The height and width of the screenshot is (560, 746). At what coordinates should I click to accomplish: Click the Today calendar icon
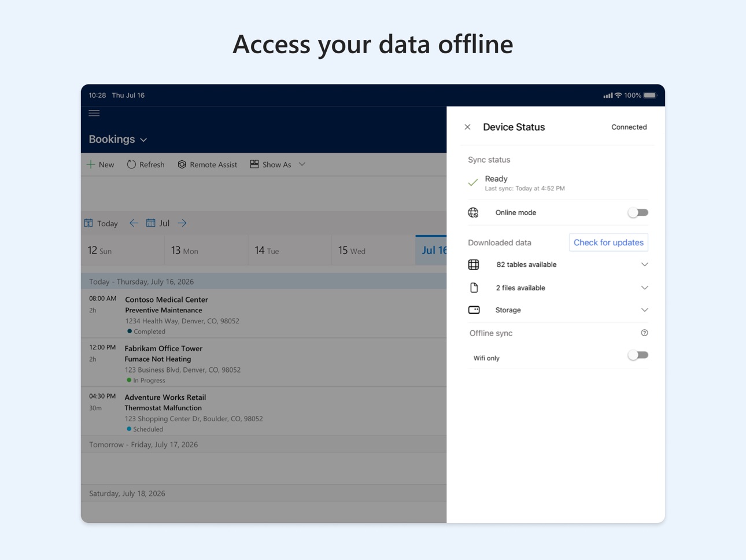88,223
